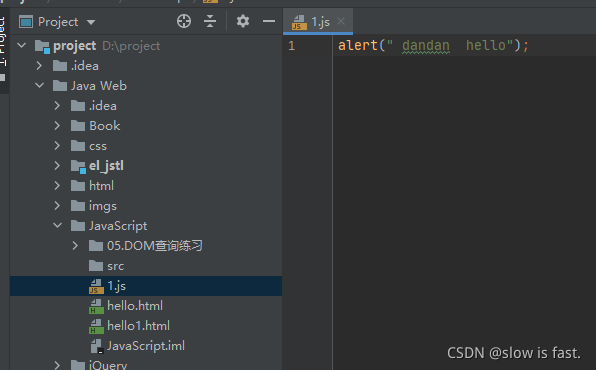Select the imgs folder name
The height and width of the screenshot is (370, 596).
(x=103, y=206)
